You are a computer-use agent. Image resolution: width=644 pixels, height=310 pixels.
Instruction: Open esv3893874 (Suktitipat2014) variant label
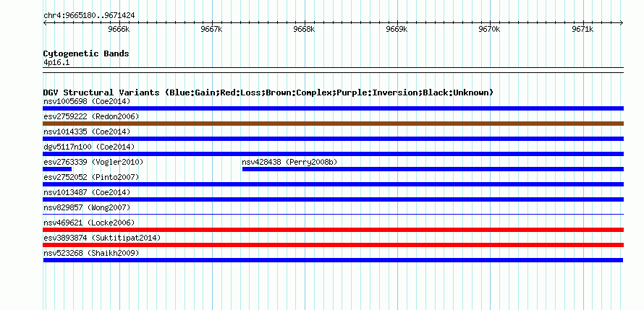pyautogui.click(x=102, y=238)
